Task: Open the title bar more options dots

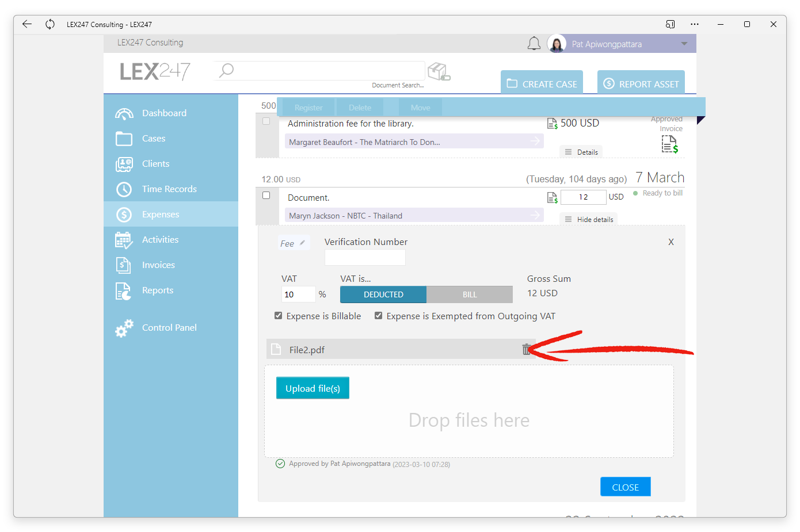Action: [x=695, y=24]
